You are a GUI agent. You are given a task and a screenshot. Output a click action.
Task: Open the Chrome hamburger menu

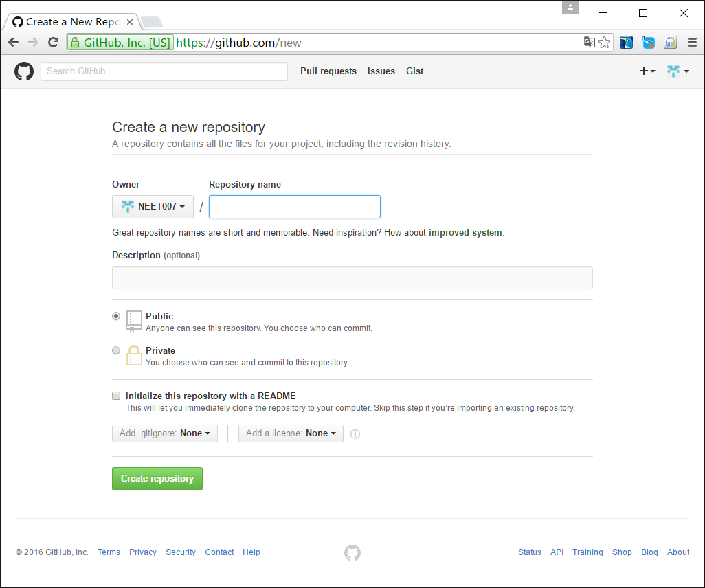tap(693, 43)
